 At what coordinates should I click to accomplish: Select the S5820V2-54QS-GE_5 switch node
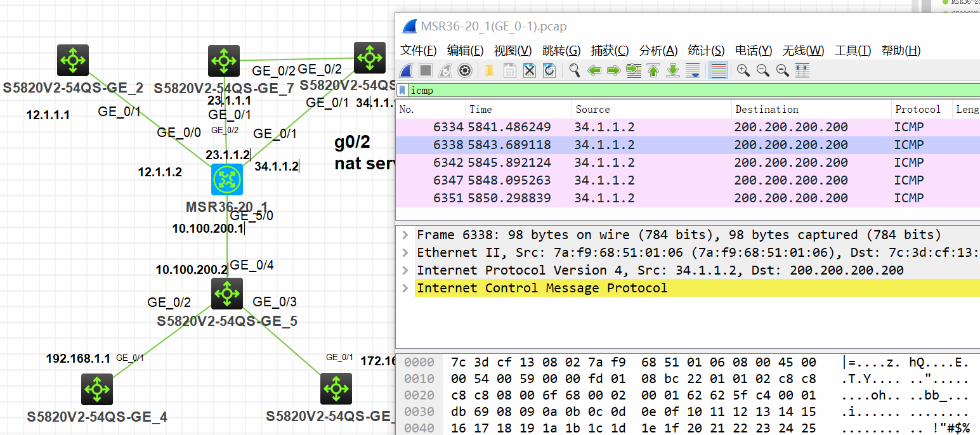227,293
